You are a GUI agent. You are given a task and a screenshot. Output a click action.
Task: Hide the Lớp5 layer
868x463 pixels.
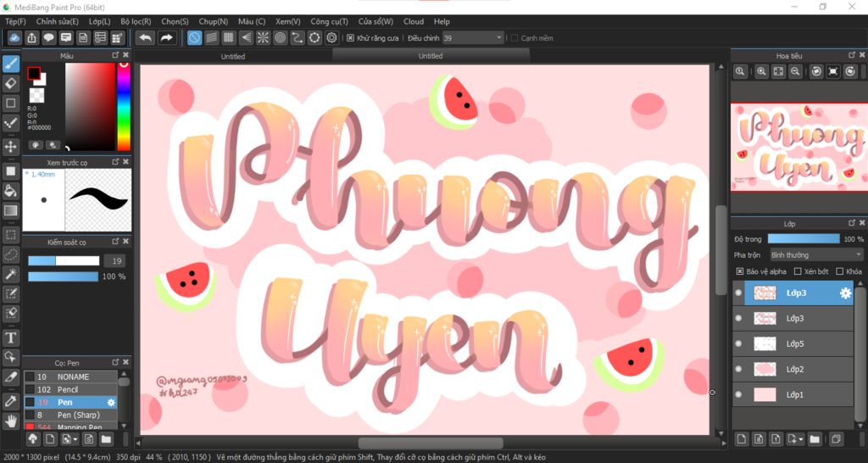pyautogui.click(x=738, y=344)
